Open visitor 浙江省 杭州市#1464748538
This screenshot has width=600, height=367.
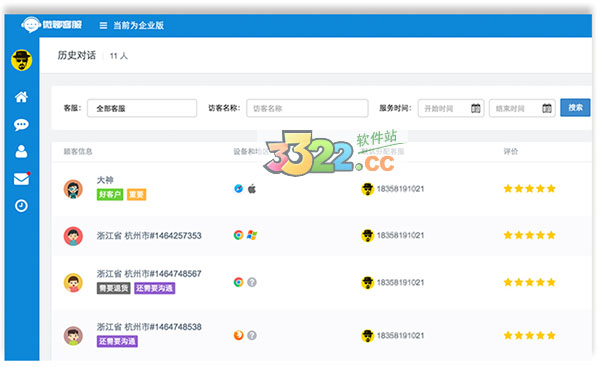[x=149, y=327]
